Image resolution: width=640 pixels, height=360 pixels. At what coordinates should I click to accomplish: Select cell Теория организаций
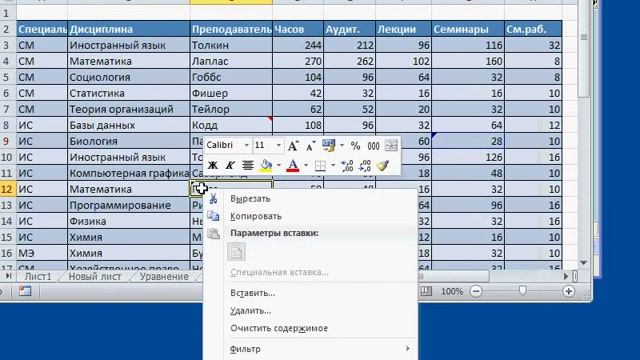[x=129, y=109]
